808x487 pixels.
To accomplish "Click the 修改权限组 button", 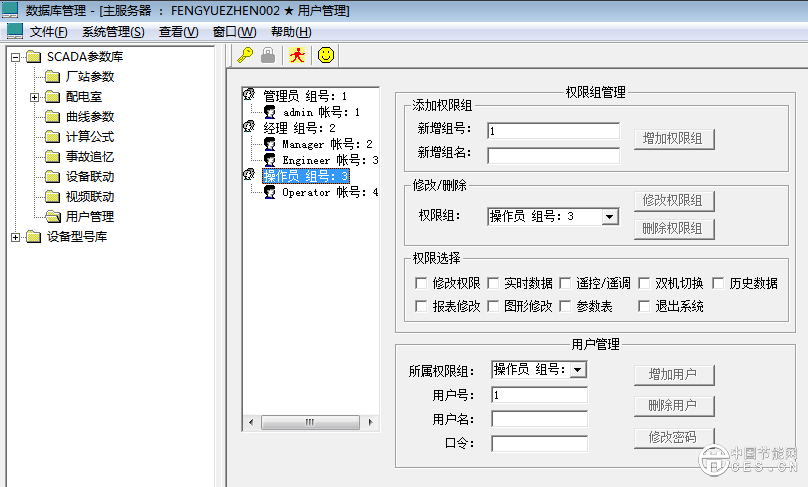I will click(674, 200).
